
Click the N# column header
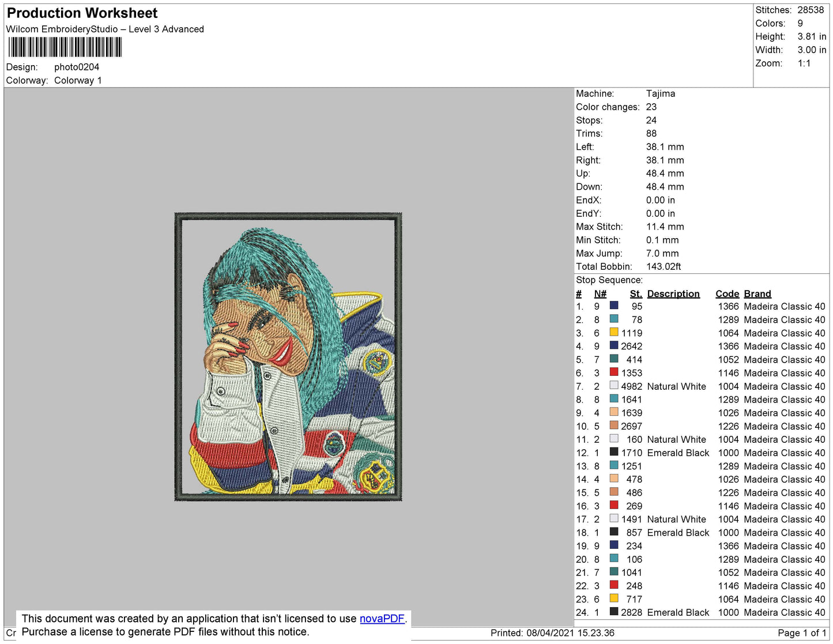(x=600, y=293)
